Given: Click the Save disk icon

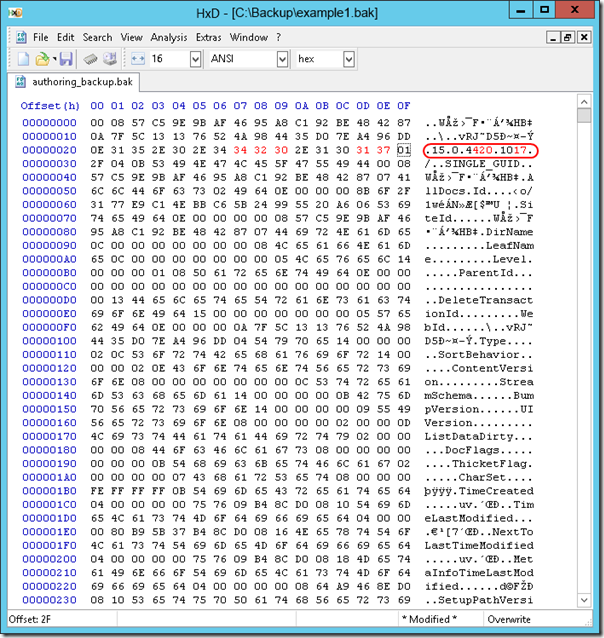Looking at the screenshot, I should [66, 59].
